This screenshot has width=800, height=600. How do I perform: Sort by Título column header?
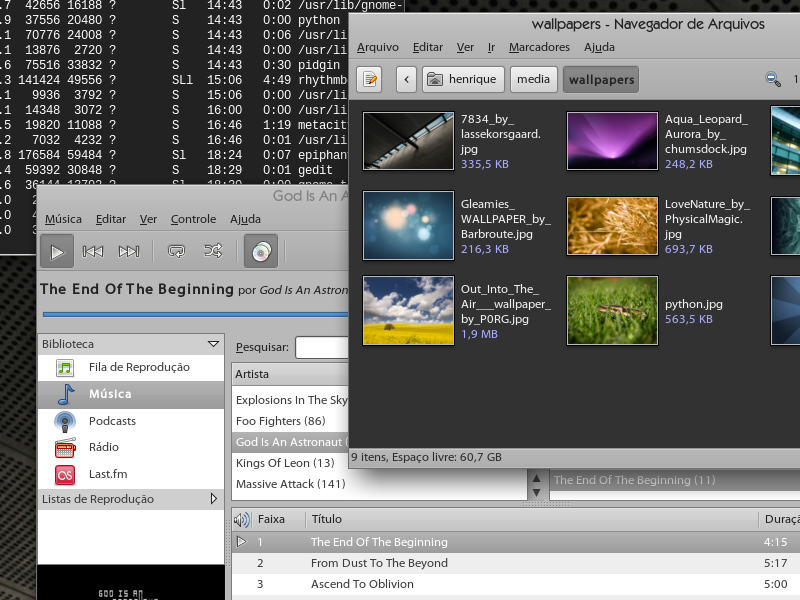point(531,519)
